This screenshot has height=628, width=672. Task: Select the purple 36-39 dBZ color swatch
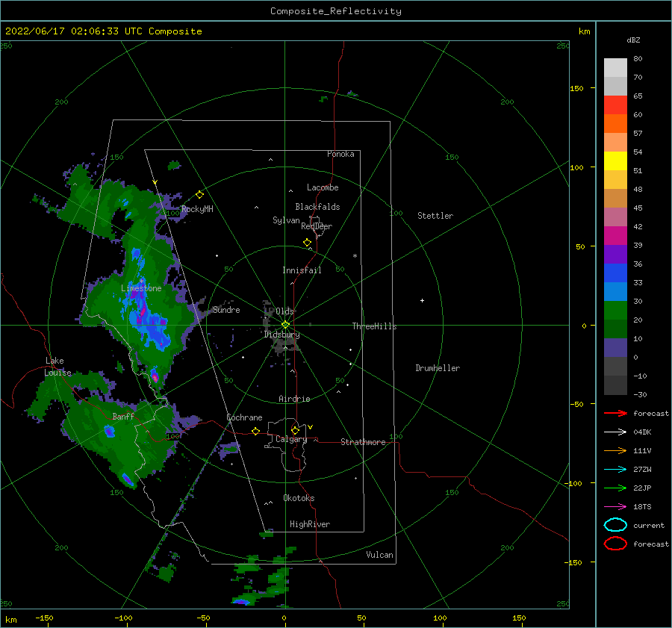pos(615,254)
